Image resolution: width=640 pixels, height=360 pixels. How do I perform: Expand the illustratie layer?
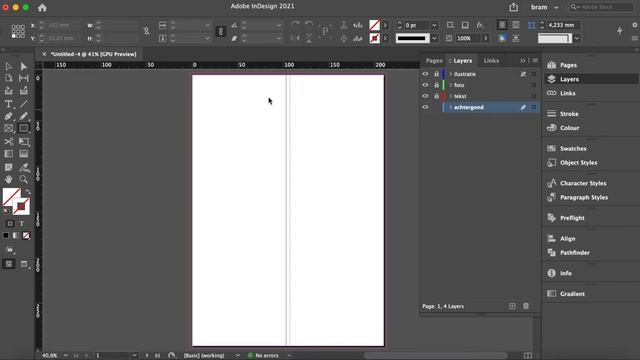pos(451,74)
